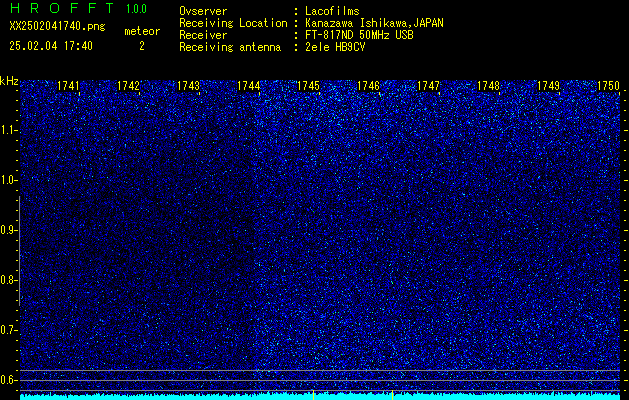Image resolution: width=629 pixels, height=400 pixels.
Task: Click the date stamp 25.02.04 17:40
Action: [x=51, y=46]
